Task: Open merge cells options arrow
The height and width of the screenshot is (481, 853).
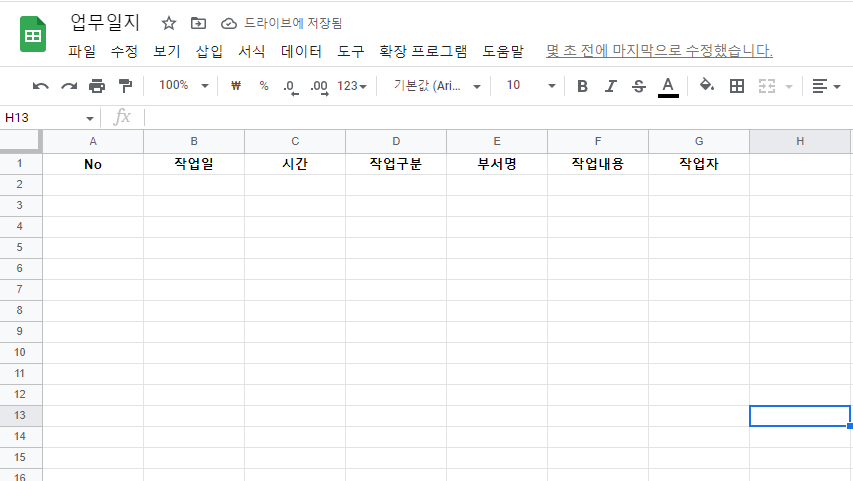Action: pos(789,87)
